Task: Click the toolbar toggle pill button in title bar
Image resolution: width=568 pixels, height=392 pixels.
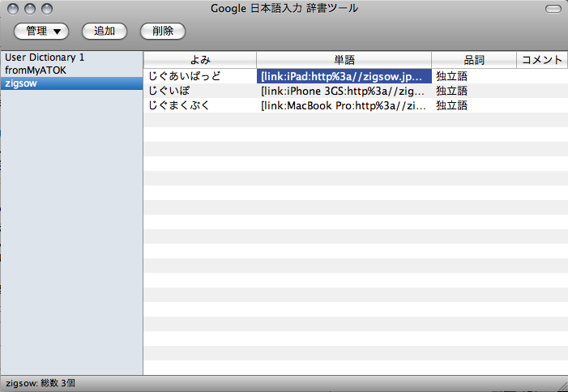Action: [x=553, y=9]
